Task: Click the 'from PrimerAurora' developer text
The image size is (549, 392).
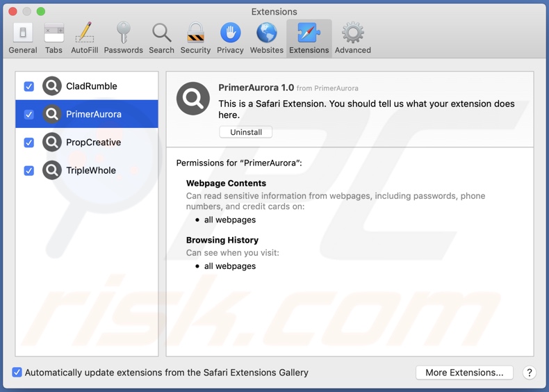Action: 327,88
